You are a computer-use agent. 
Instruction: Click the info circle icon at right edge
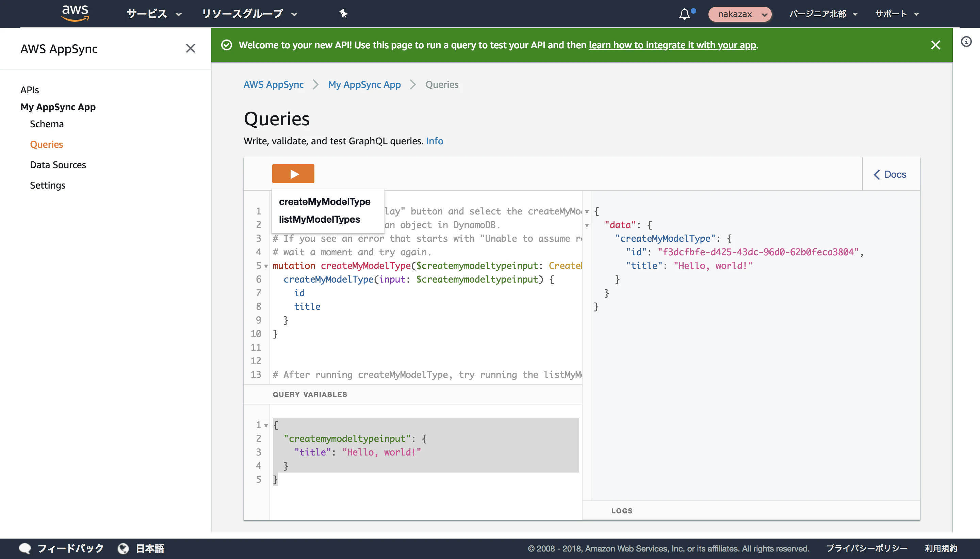(x=966, y=42)
